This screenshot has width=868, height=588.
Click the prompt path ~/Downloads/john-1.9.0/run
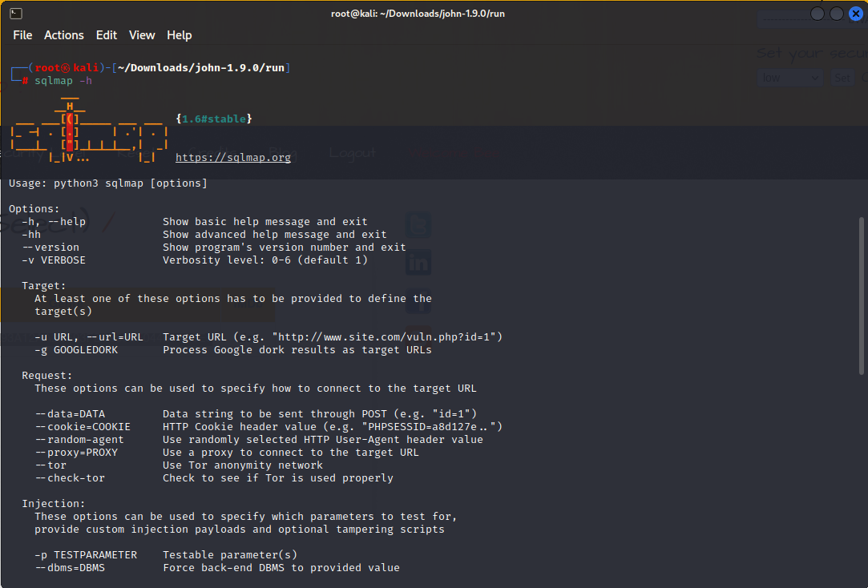pyautogui.click(x=201, y=67)
